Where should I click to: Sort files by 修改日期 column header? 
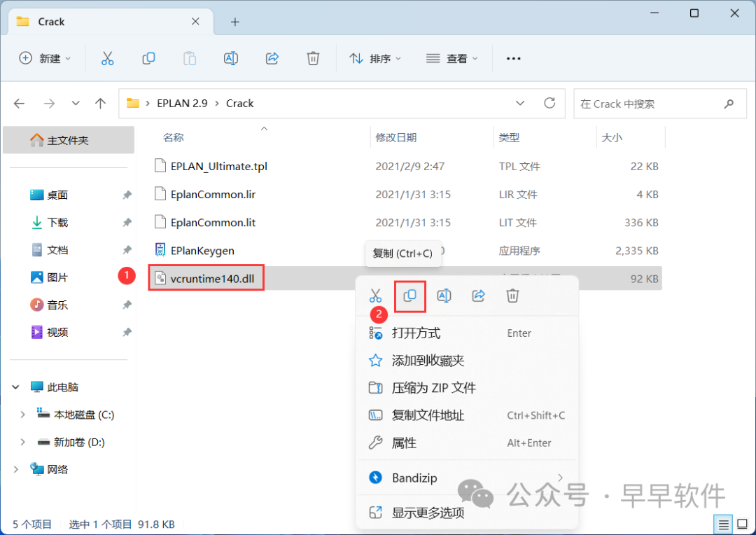(x=396, y=138)
